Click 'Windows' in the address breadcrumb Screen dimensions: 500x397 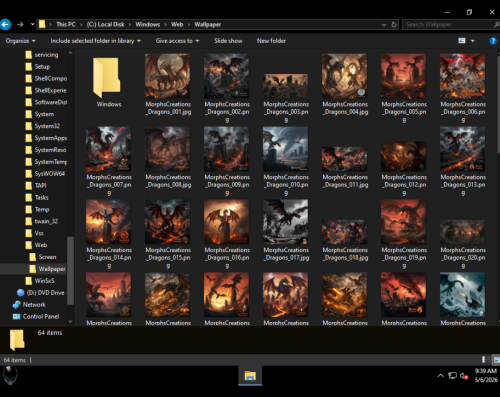coord(148,24)
